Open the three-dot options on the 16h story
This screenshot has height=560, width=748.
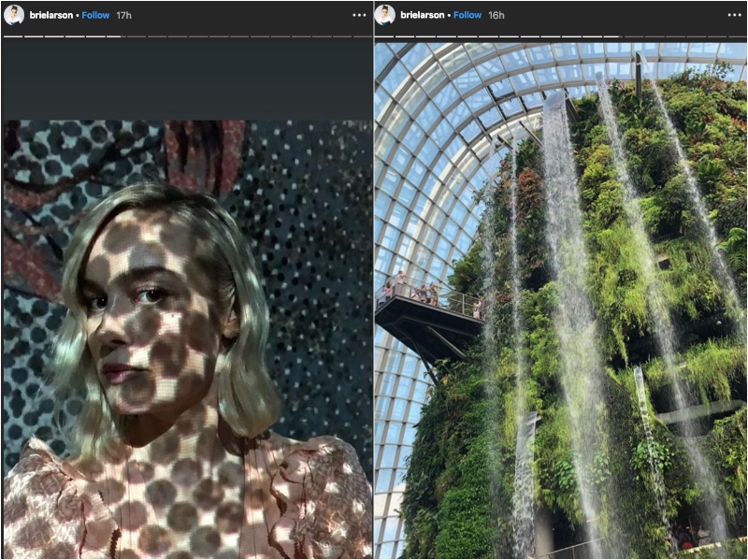[731, 16]
